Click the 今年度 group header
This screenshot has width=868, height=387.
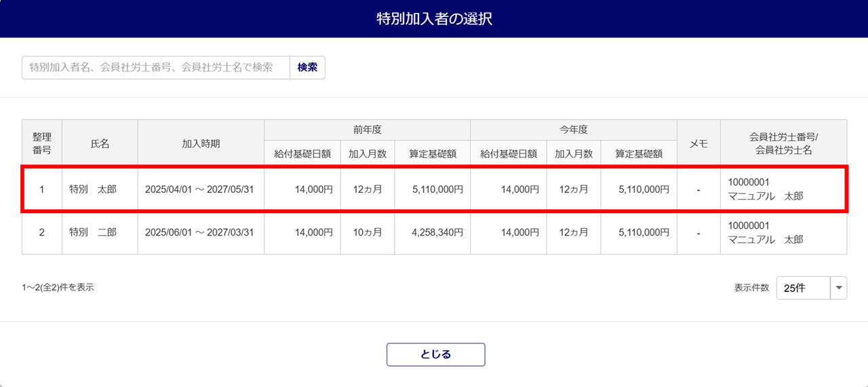573,130
